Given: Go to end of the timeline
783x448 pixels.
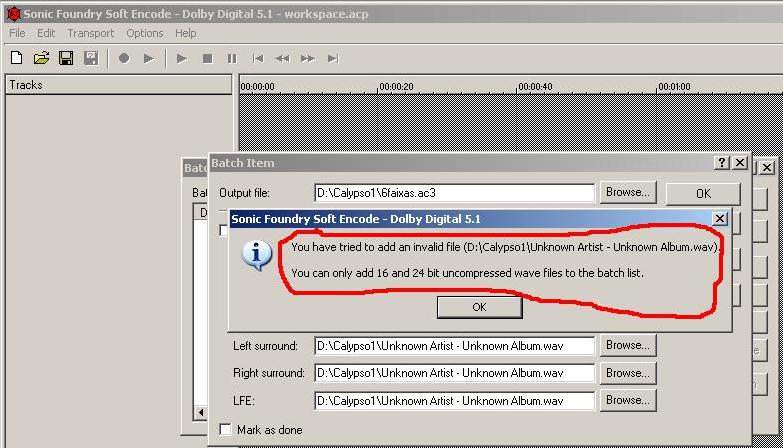Looking at the screenshot, I should click(333, 58).
